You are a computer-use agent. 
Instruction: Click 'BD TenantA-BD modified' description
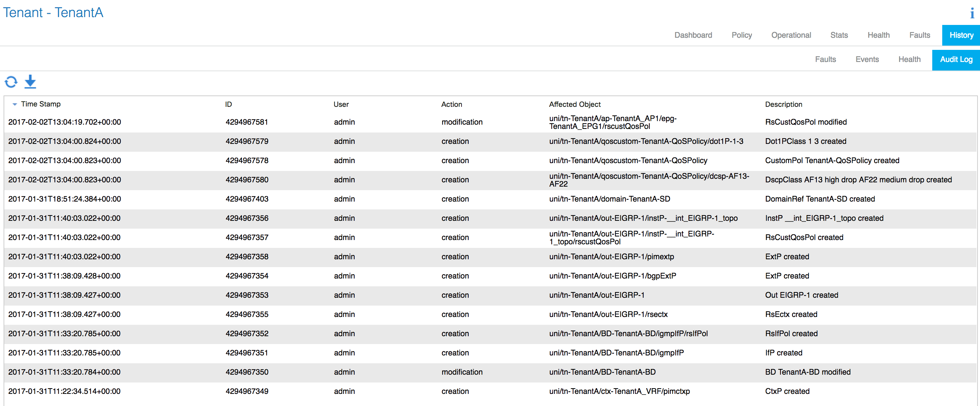point(808,372)
